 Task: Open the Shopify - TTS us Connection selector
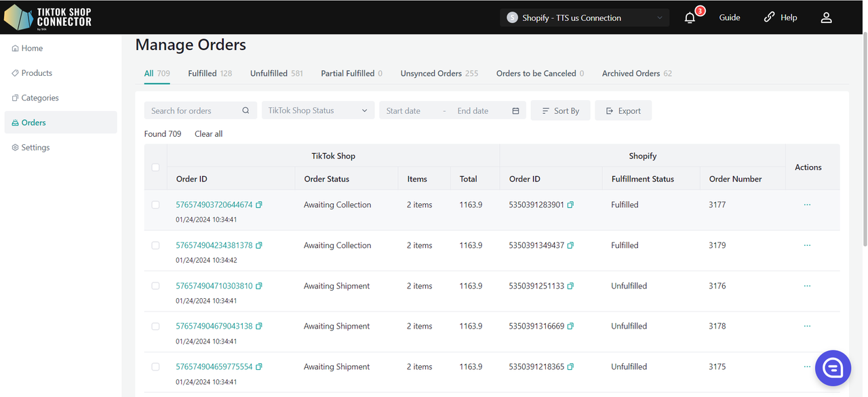584,18
